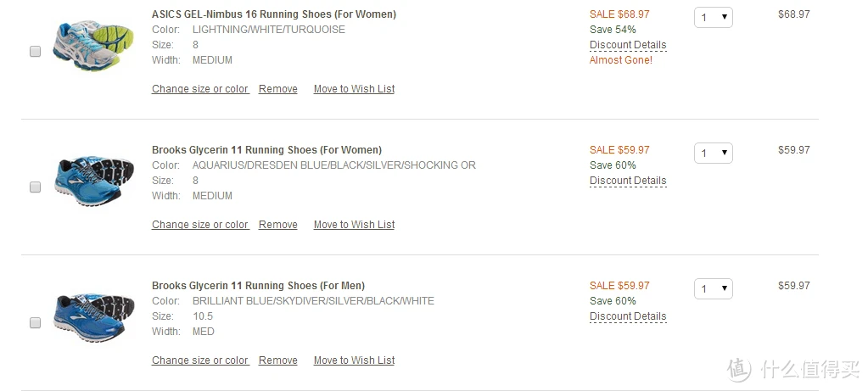
Task: Move Brooks Glycerin men's shoes to Wish List
Action: pyautogui.click(x=355, y=360)
